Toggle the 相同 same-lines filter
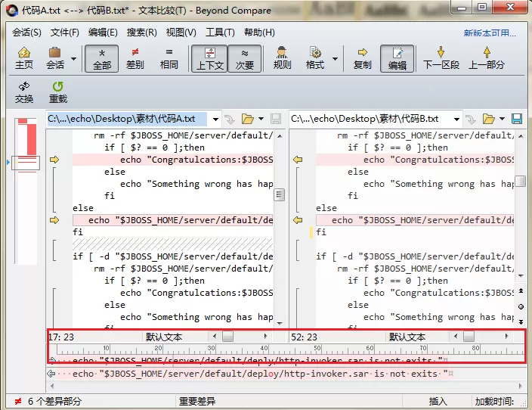Viewport: 532px width, 410px height. (x=169, y=58)
